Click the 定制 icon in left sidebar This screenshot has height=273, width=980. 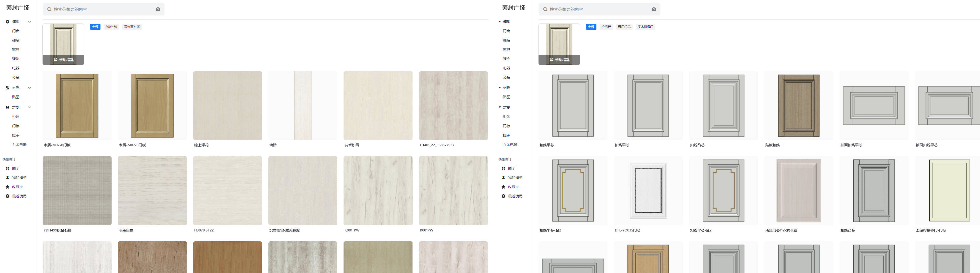[x=7, y=108]
